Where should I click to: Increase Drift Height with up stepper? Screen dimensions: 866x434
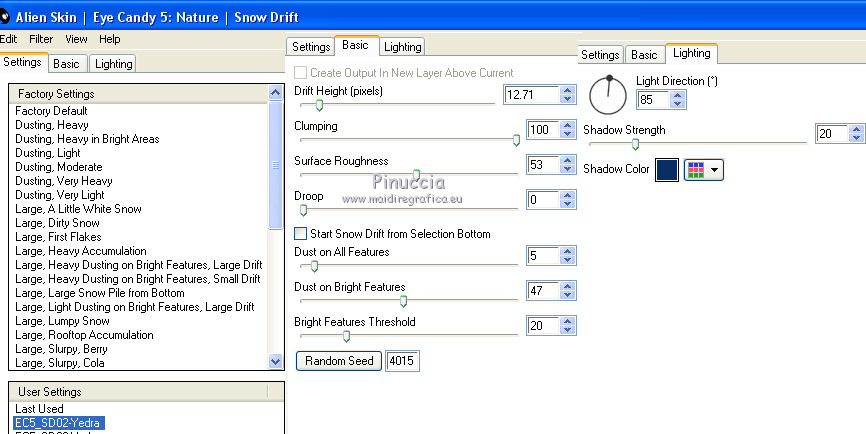567,90
